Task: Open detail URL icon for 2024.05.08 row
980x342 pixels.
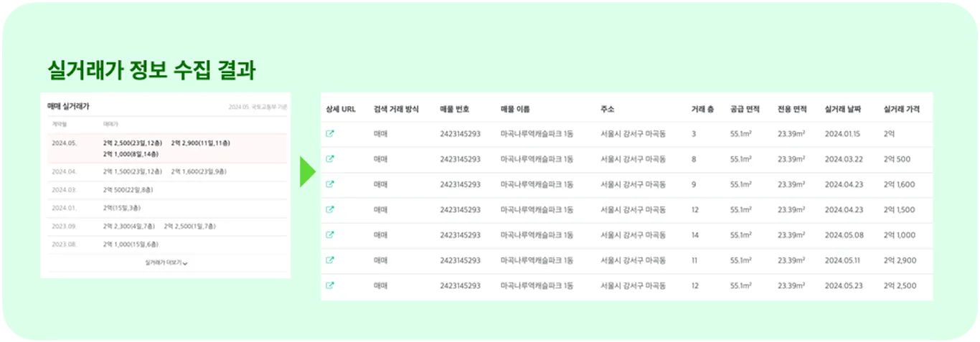Action: 330,234
